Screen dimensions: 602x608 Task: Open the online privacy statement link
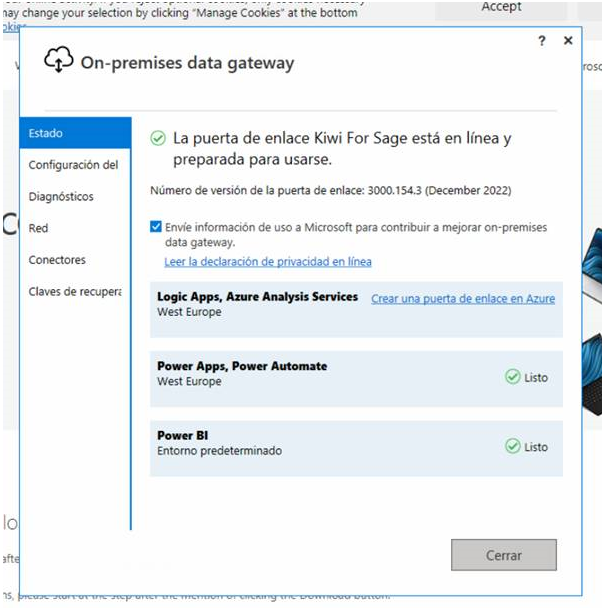268,262
